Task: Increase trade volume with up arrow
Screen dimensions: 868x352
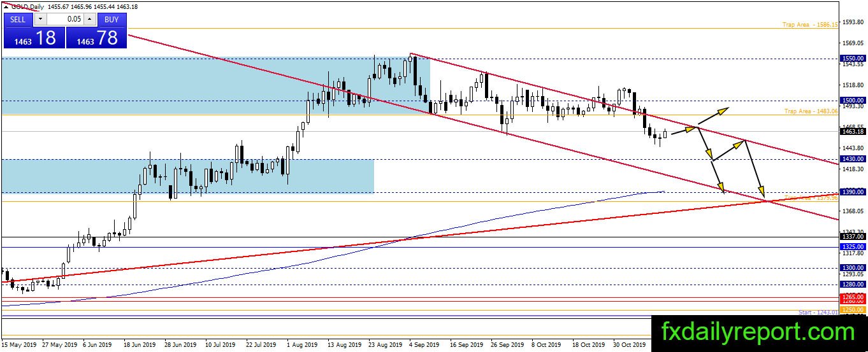Action: pos(90,19)
